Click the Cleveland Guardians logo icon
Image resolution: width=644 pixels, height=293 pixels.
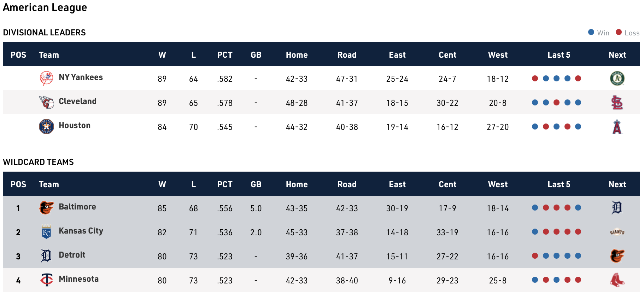[x=46, y=102]
